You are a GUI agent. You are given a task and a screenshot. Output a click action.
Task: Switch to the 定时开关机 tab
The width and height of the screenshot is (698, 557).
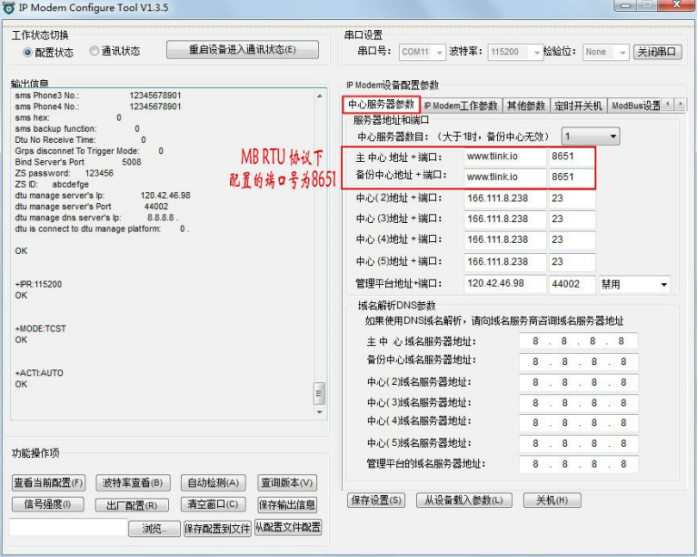(578, 105)
